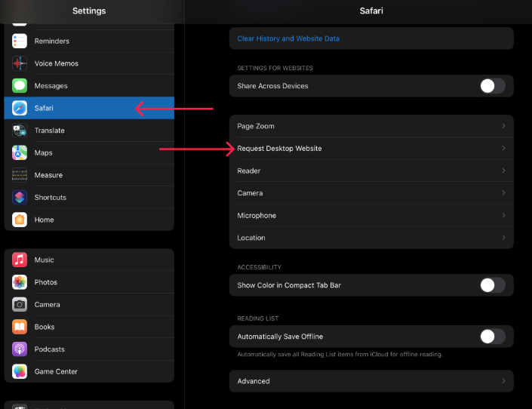The image size is (532, 409).
Task: Open the Maps icon in sidebar
Action: [20, 153]
